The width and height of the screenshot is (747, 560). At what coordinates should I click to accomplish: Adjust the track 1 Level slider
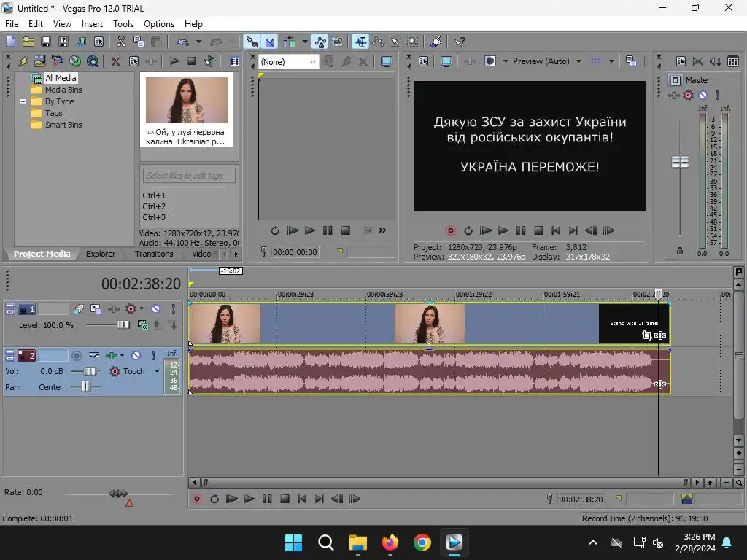coord(123,324)
